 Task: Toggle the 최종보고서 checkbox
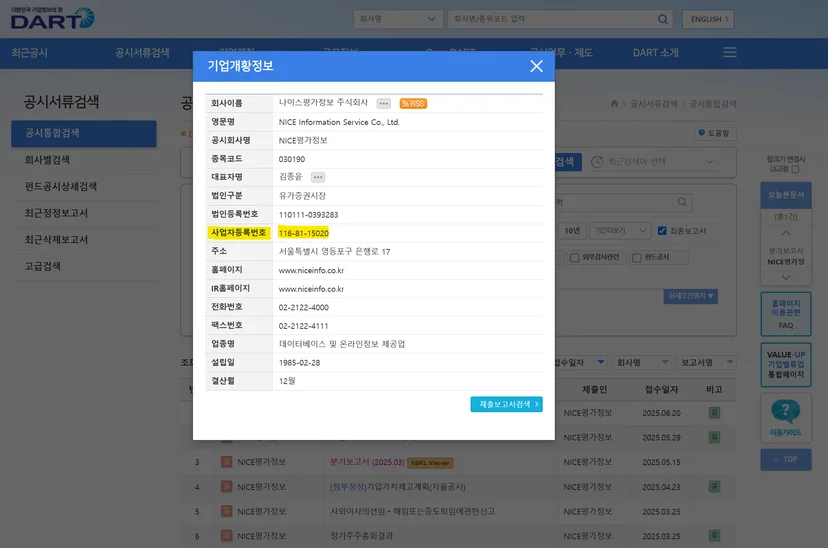[x=662, y=231]
